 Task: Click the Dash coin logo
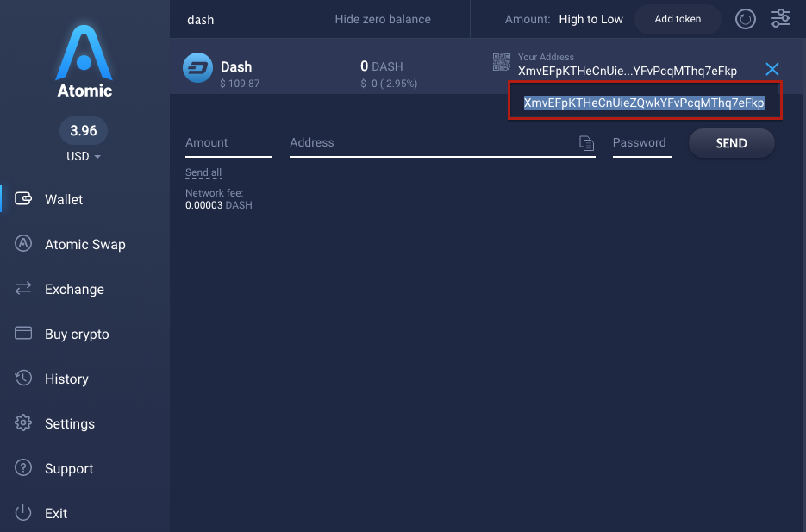pos(198,67)
